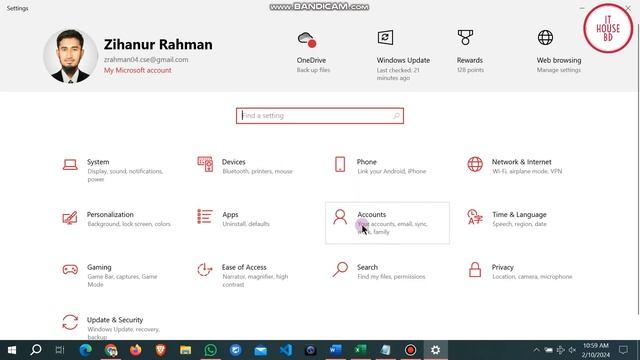Click the Web browsing globe icon

(x=545, y=38)
